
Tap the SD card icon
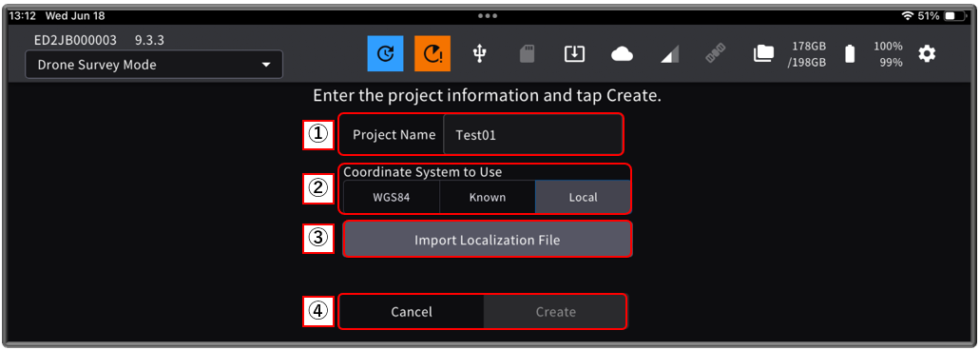pos(527,54)
